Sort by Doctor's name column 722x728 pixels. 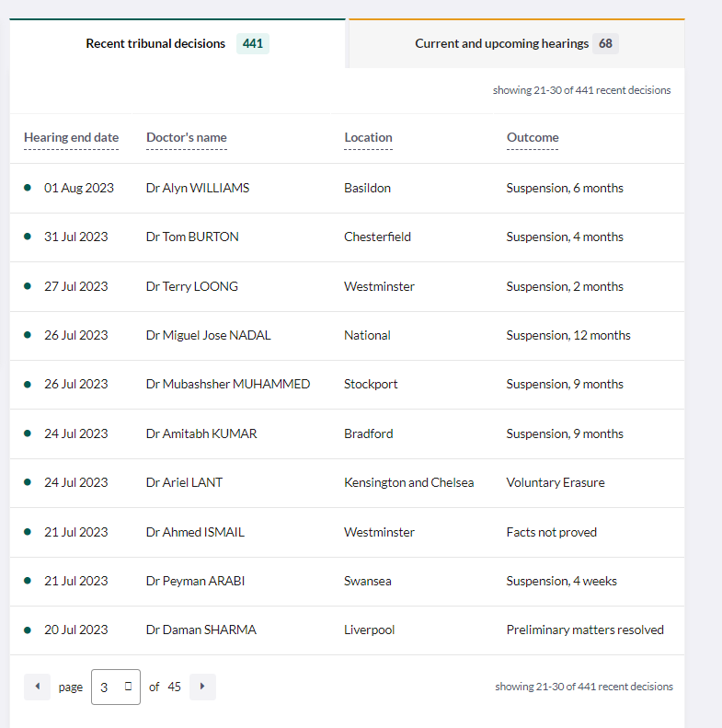(x=186, y=137)
